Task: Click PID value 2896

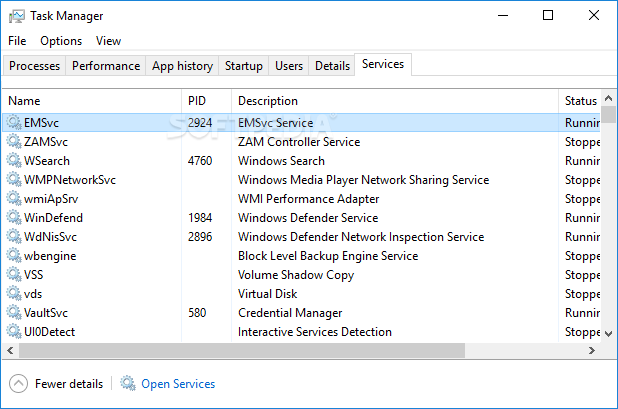Action: 200,237
